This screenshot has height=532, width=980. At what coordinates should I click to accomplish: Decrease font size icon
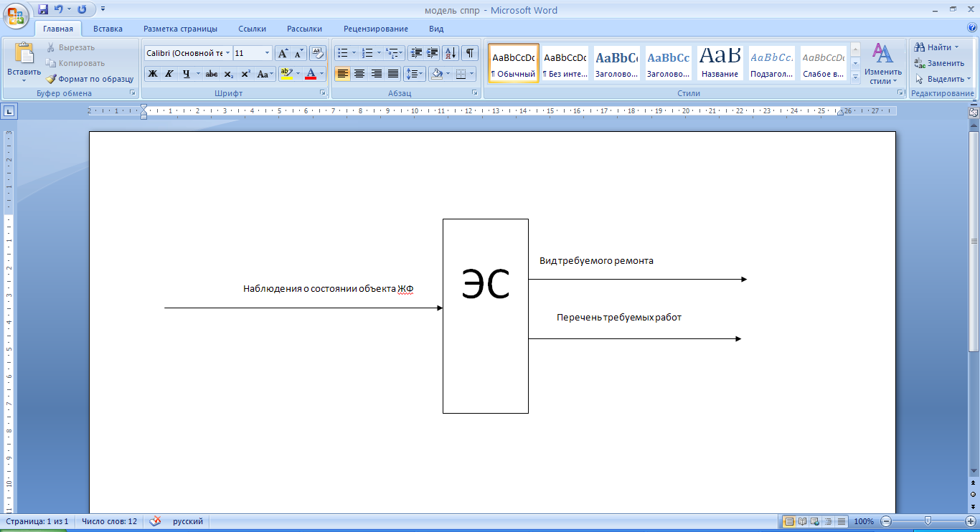coord(298,53)
